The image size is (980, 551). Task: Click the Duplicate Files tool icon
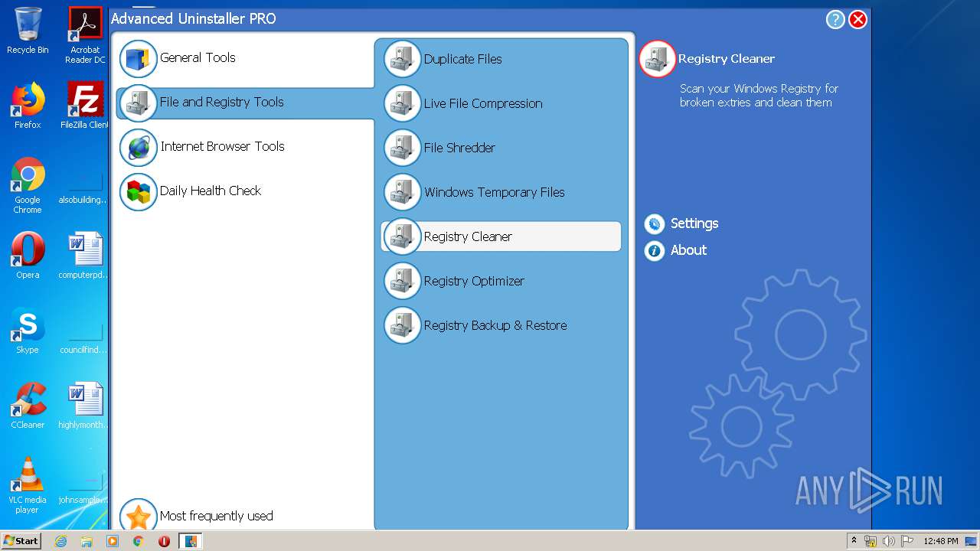[403, 59]
